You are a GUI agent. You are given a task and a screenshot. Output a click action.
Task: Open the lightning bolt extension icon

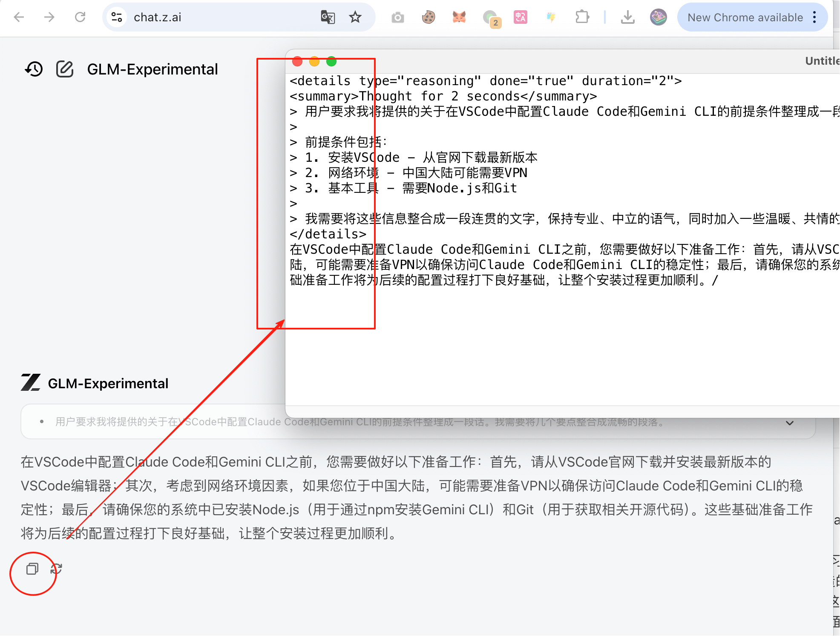[551, 17]
